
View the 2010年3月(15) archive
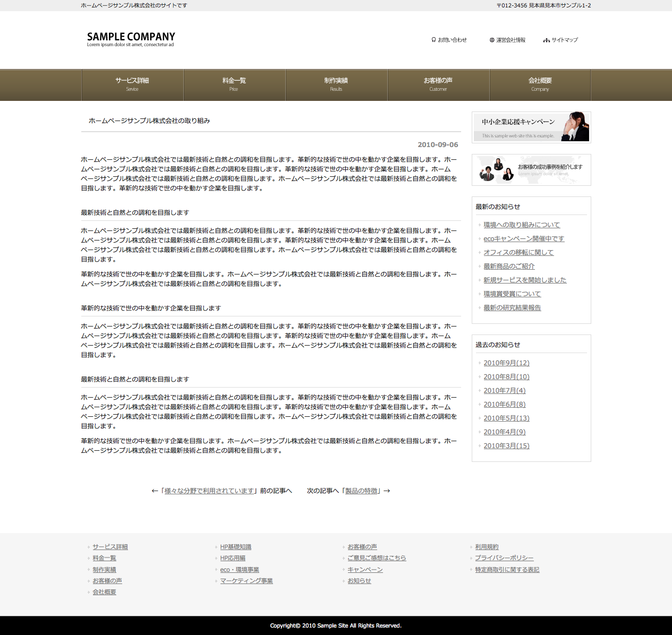coord(506,446)
